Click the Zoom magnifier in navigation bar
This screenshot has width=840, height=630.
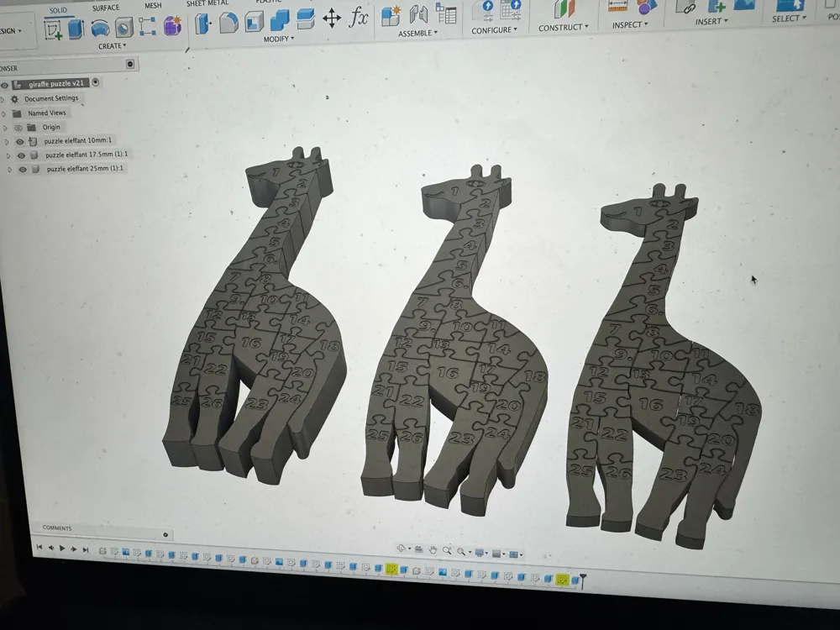tap(446, 551)
